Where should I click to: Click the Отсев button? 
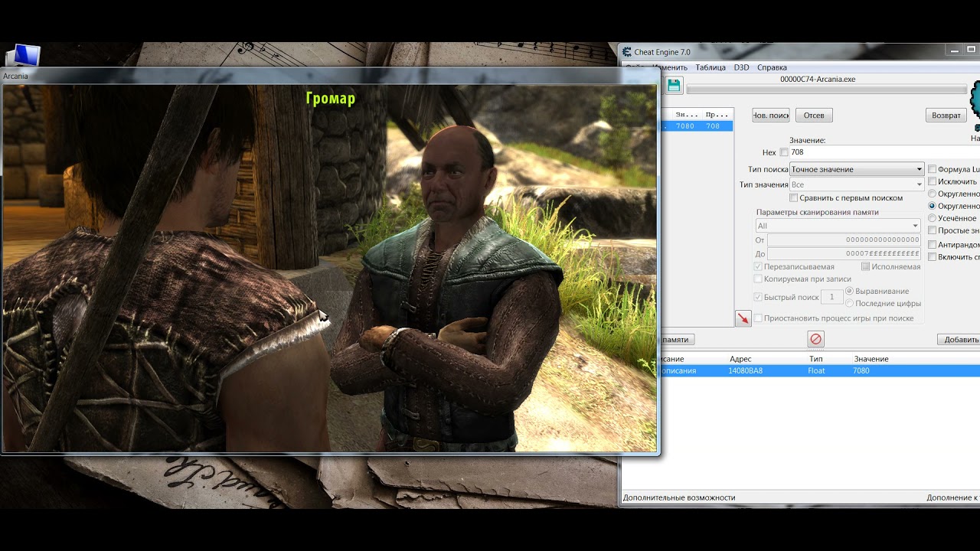coord(814,116)
